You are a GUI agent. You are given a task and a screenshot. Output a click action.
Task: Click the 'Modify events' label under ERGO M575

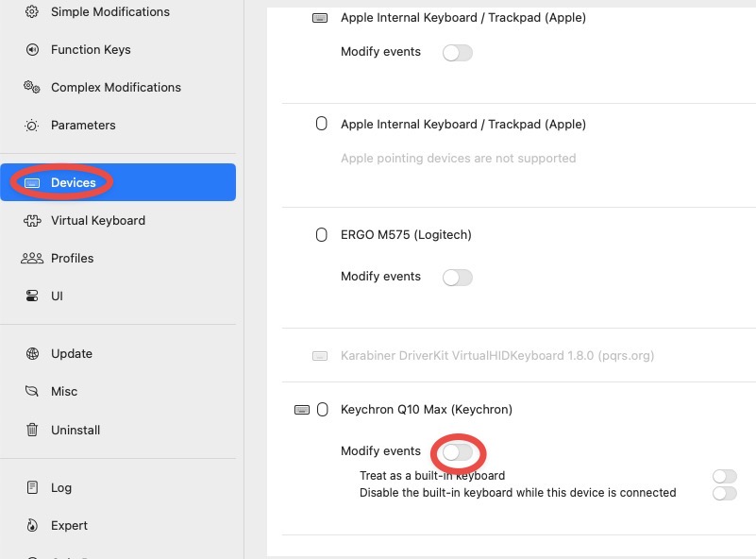coord(380,277)
